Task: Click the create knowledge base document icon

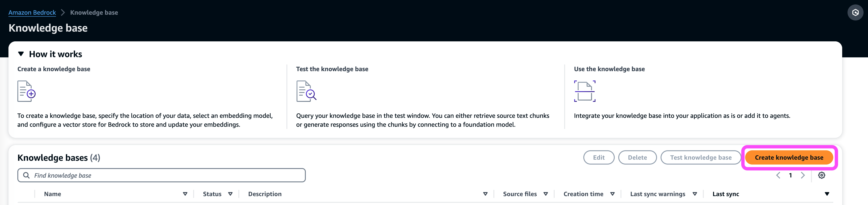Action: pyautogui.click(x=26, y=91)
